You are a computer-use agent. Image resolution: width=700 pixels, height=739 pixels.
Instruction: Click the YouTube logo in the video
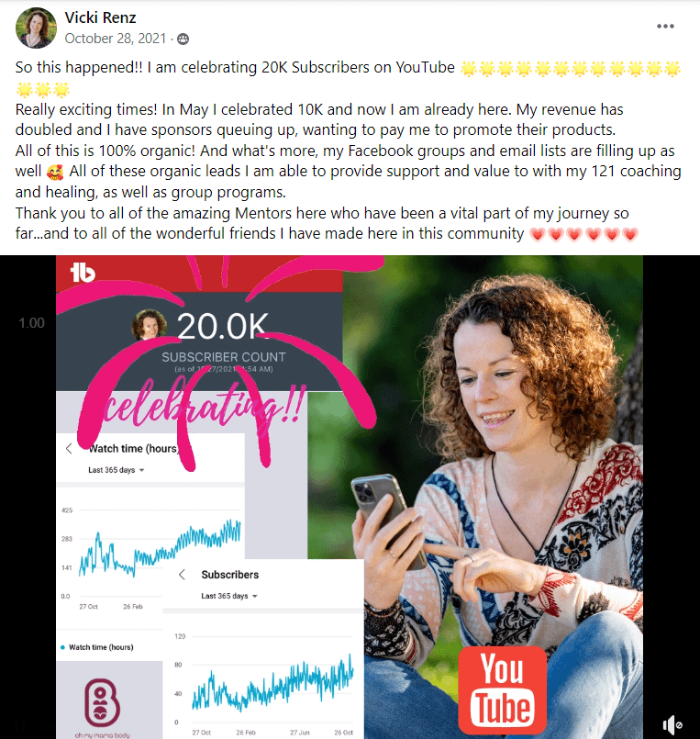(502, 690)
